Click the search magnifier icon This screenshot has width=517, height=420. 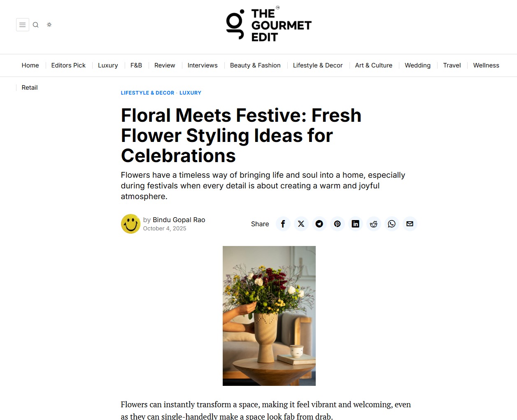click(36, 25)
